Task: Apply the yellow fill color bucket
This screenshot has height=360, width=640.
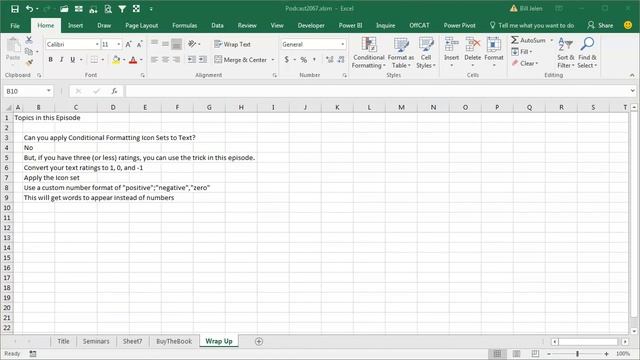Action: point(116,60)
